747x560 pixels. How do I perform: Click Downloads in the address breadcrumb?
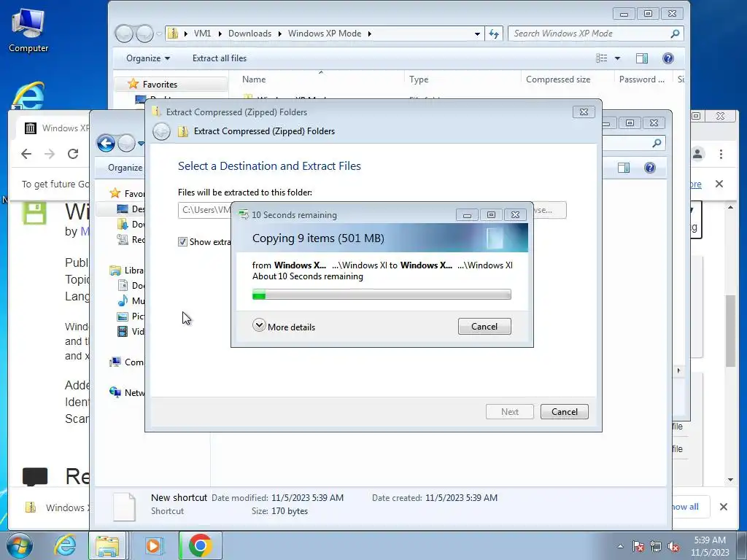[x=249, y=34]
